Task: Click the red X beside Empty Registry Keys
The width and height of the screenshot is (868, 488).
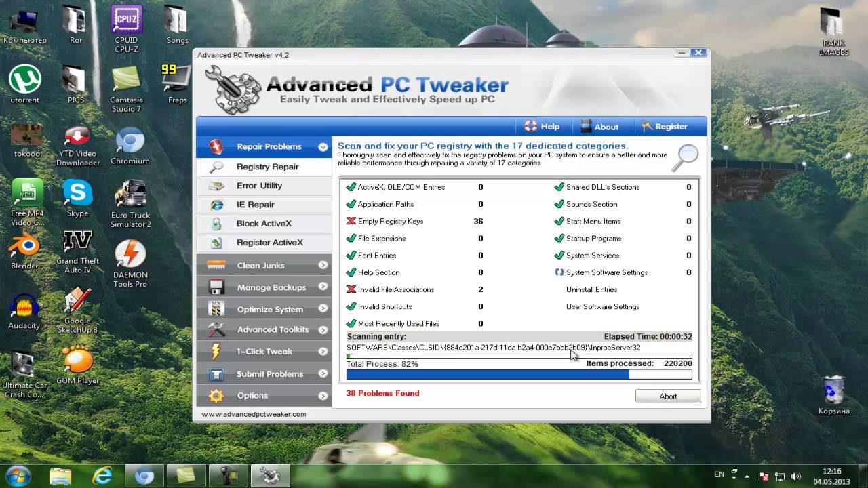Action: coord(351,222)
